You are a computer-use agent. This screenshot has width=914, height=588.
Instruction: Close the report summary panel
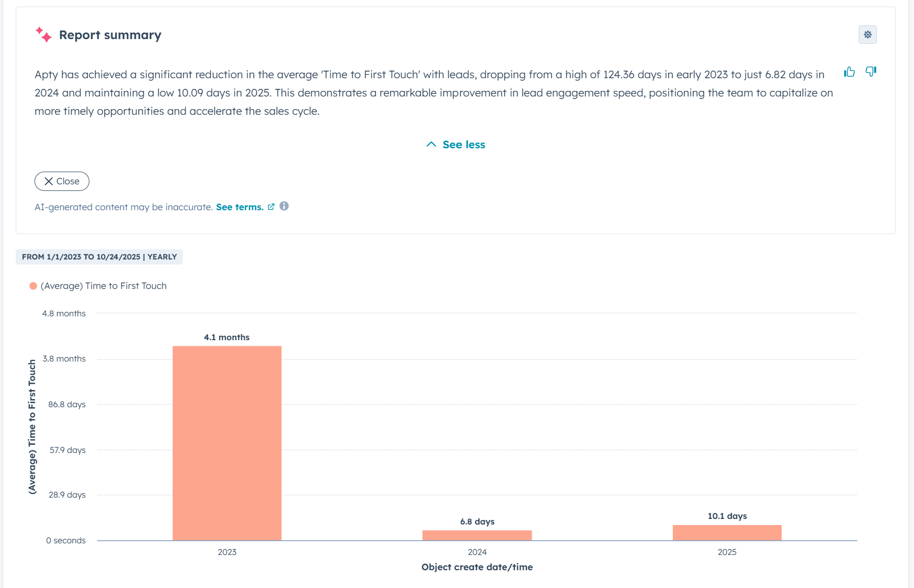pos(62,181)
